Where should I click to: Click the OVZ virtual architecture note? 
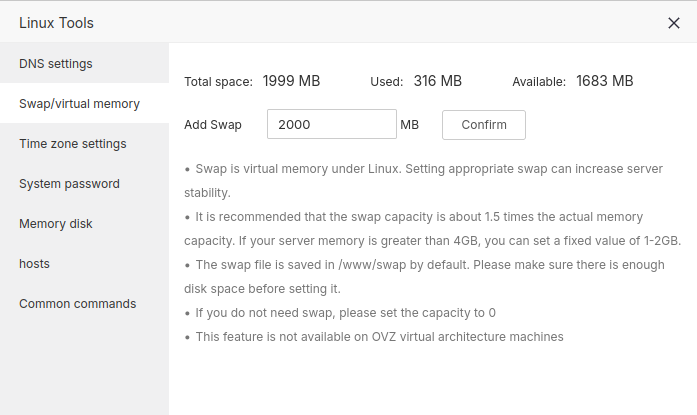378,337
